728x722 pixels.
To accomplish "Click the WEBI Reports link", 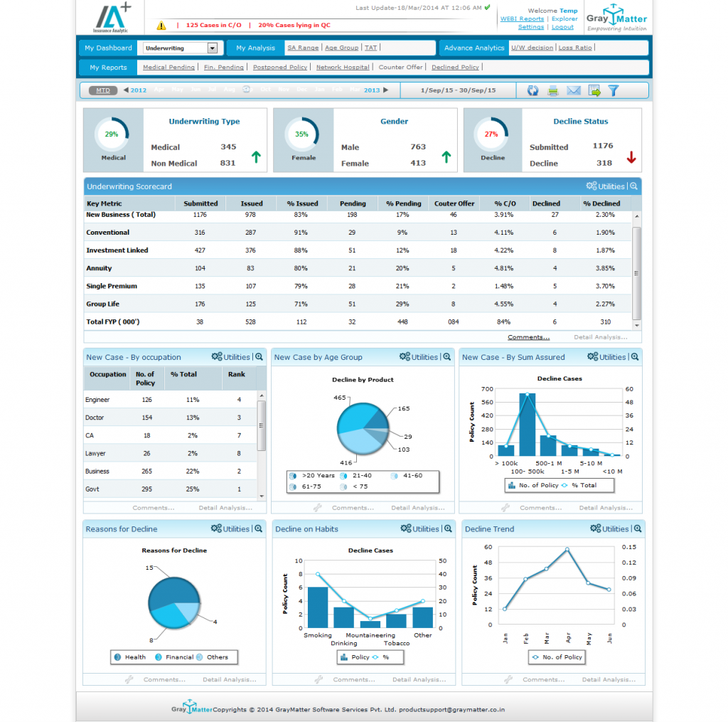I will point(522,19).
